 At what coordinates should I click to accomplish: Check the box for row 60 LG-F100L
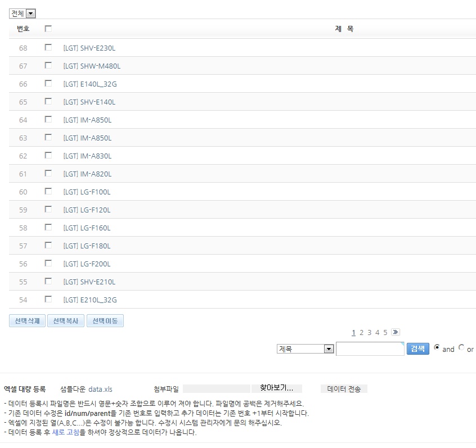click(x=48, y=191)
